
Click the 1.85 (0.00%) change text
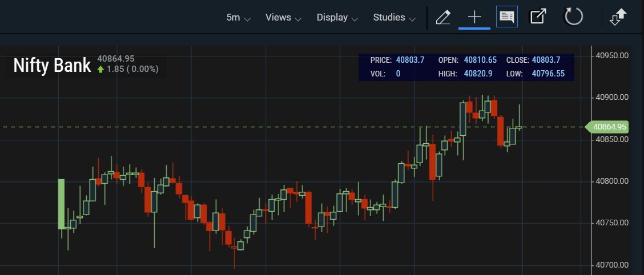[x=132, y=70]
